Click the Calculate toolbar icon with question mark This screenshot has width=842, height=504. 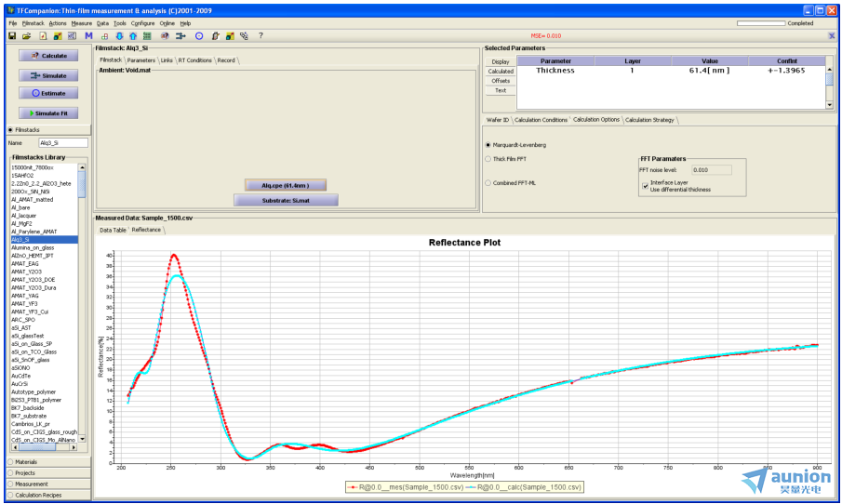click(x=165, y=36)
